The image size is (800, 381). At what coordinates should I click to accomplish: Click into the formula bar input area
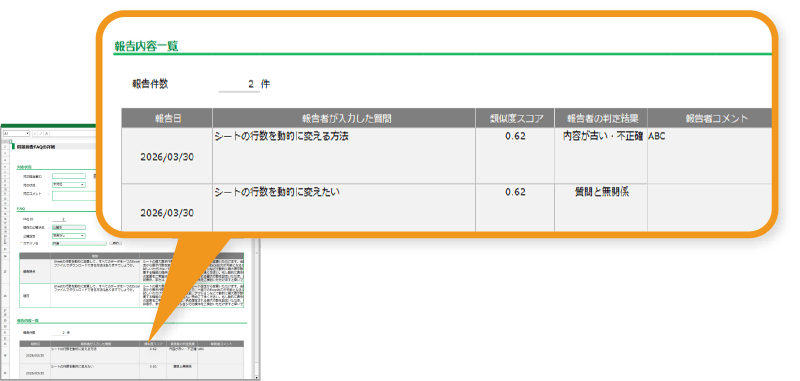[73, 134]
